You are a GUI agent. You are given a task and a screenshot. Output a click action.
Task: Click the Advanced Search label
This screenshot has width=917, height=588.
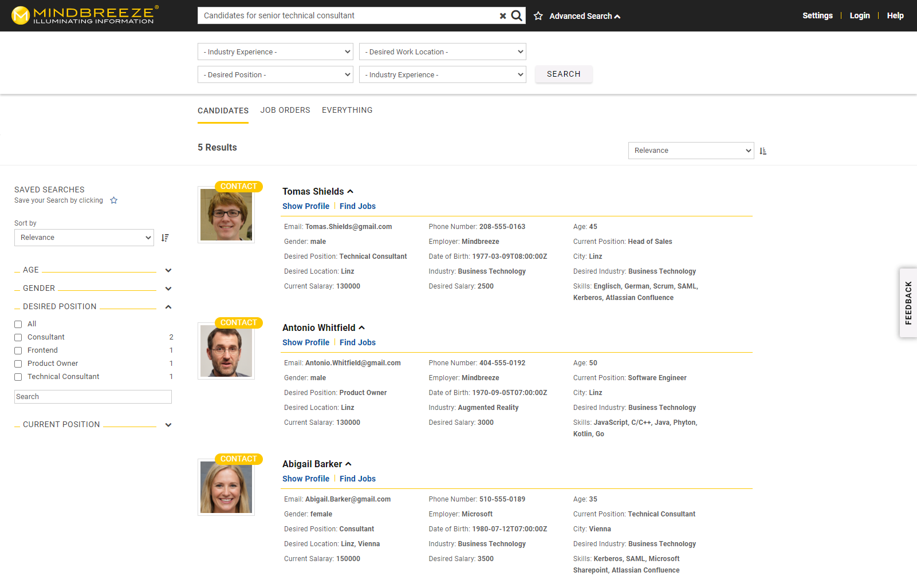click(581, 16)
